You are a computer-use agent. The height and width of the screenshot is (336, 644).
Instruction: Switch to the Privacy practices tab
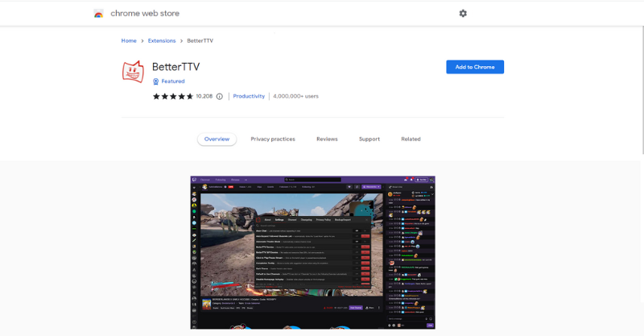tap(273, 139)
